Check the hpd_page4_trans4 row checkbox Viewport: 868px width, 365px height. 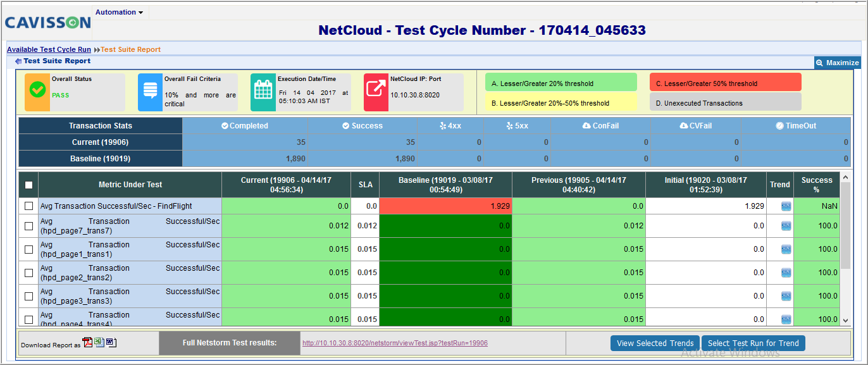click(28, 319)
